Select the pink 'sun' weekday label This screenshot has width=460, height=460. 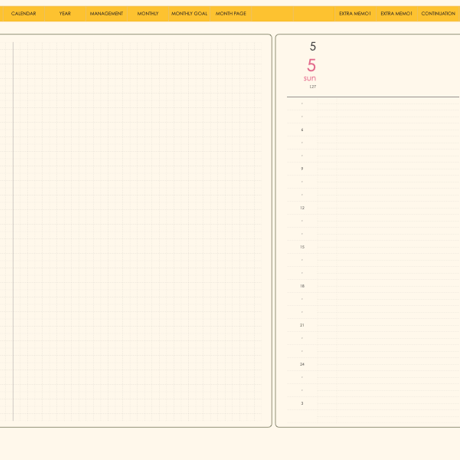[310, 78]
